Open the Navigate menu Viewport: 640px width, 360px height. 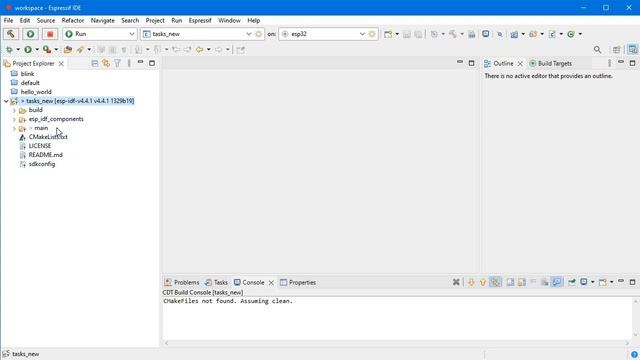point(102,20)
